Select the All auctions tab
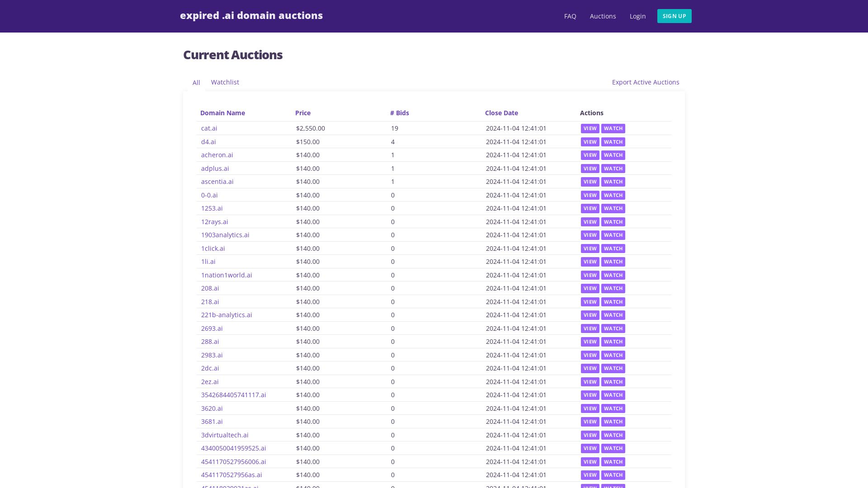The width and height of the screenshot is (868, 488). [196, 83]
